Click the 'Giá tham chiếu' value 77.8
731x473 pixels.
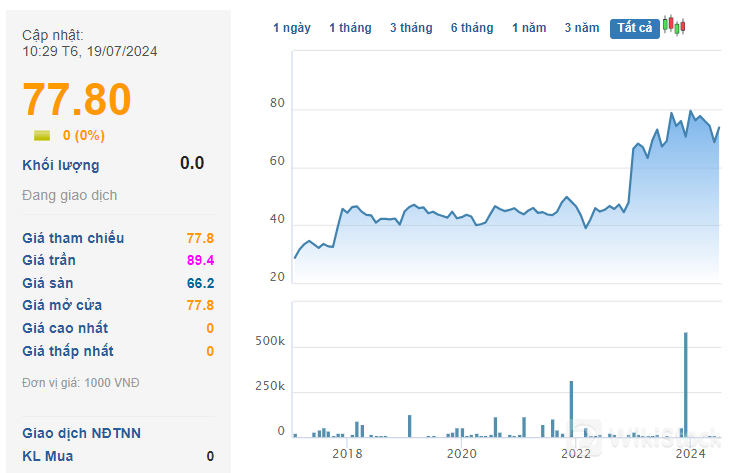point(200,238)
